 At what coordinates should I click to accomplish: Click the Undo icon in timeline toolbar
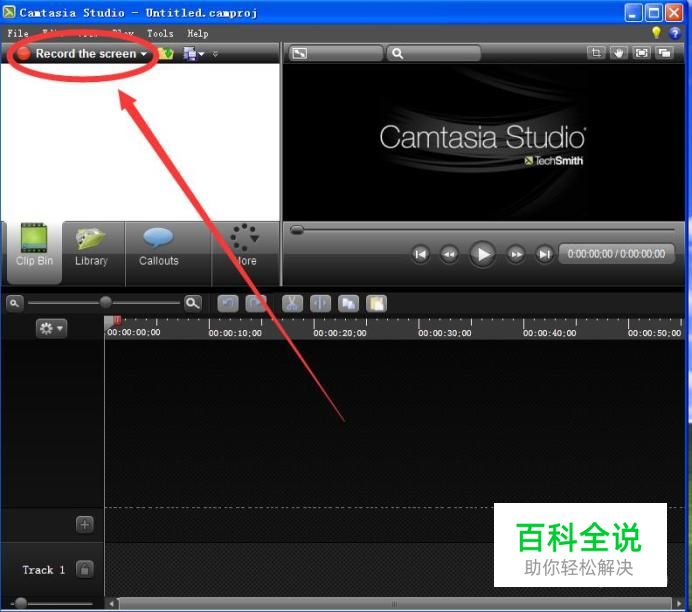[x=228, y=303]
